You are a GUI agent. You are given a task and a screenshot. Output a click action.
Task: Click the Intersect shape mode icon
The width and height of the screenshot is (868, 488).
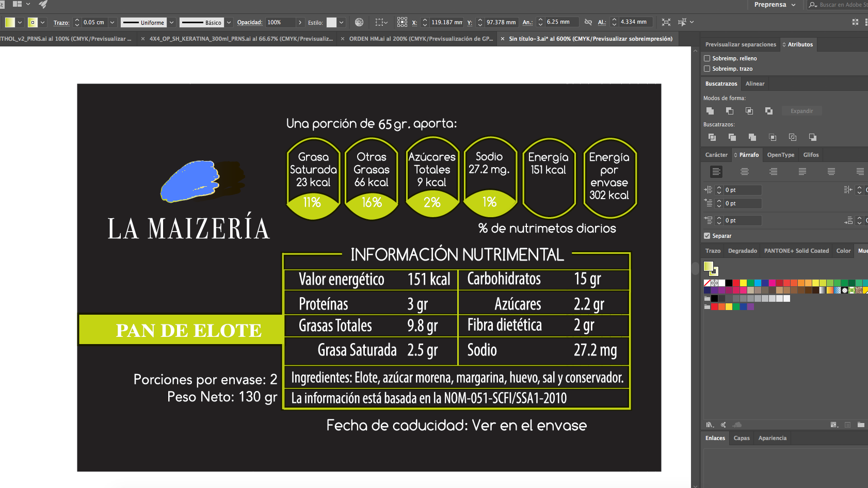coord(749,111)
